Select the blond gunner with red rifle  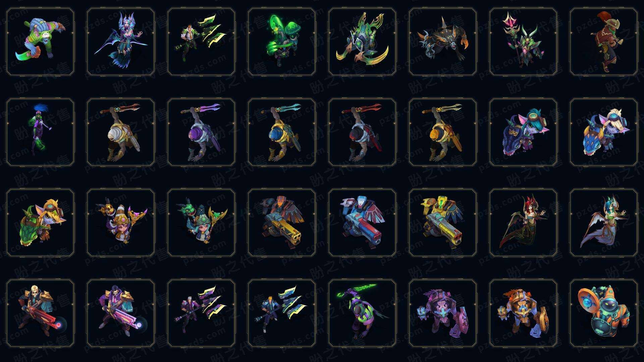40,313
